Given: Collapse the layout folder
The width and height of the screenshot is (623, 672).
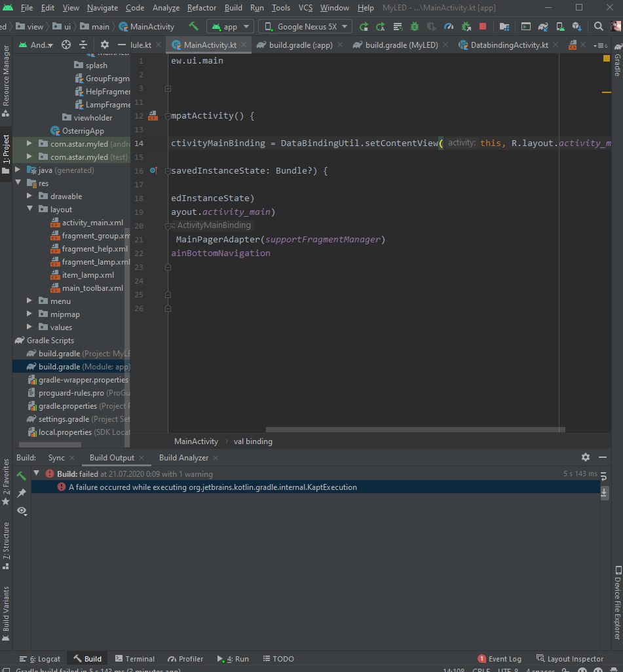Looking at the screenshot, I should pyautogui.click(x=29, y=209).
